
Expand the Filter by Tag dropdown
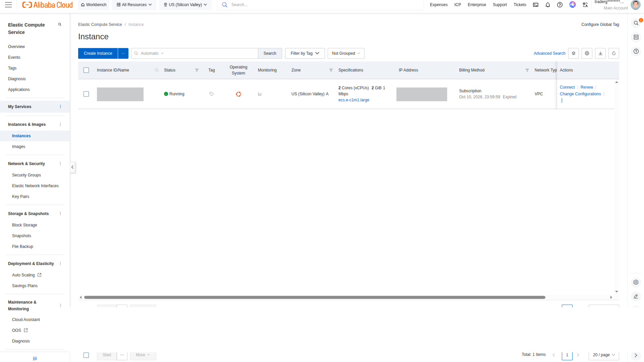coord(305,53)
